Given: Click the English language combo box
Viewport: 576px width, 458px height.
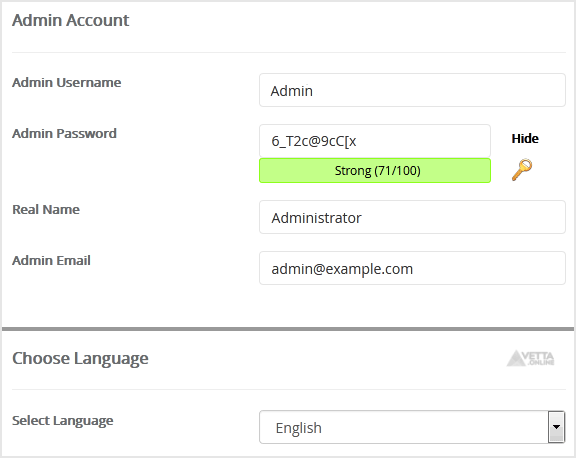Looking at the screenshot, I should pyautogui.click(x=412, y=427).
